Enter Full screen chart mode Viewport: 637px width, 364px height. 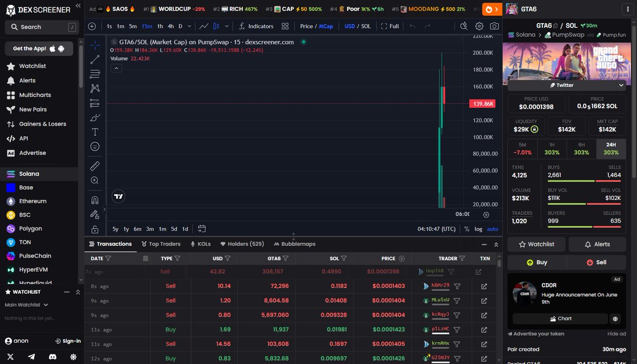click(x=390, y=26)
